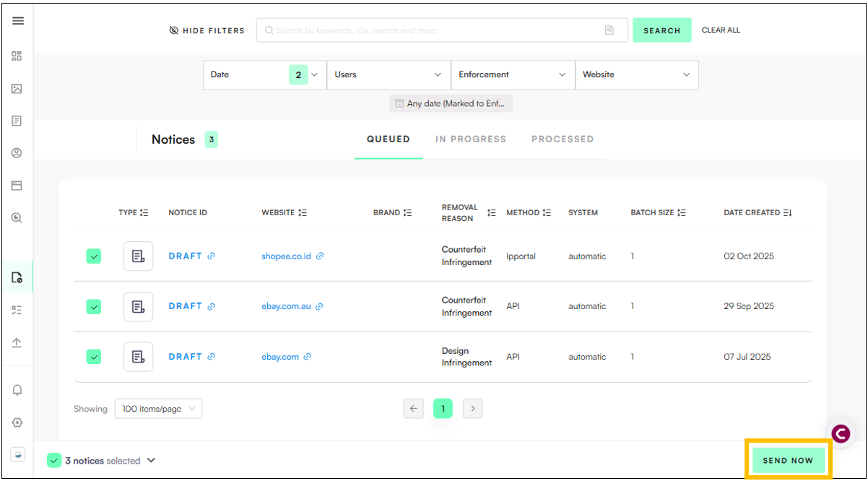
Task: Switch to the PROCESSED tab
Action: [563, 139]
